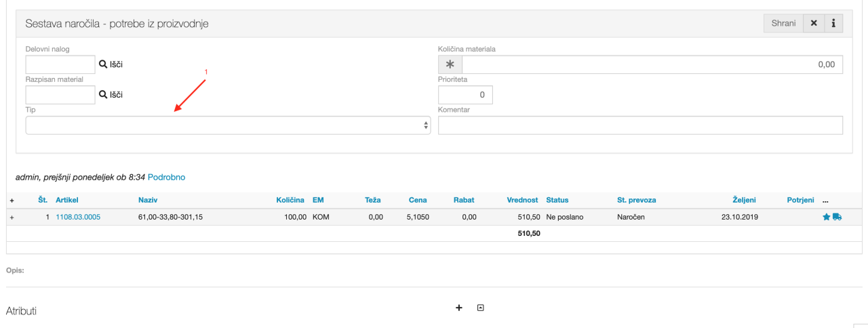Sort table by Količina column header
This screenshot has height=328, width=868.
291,201
